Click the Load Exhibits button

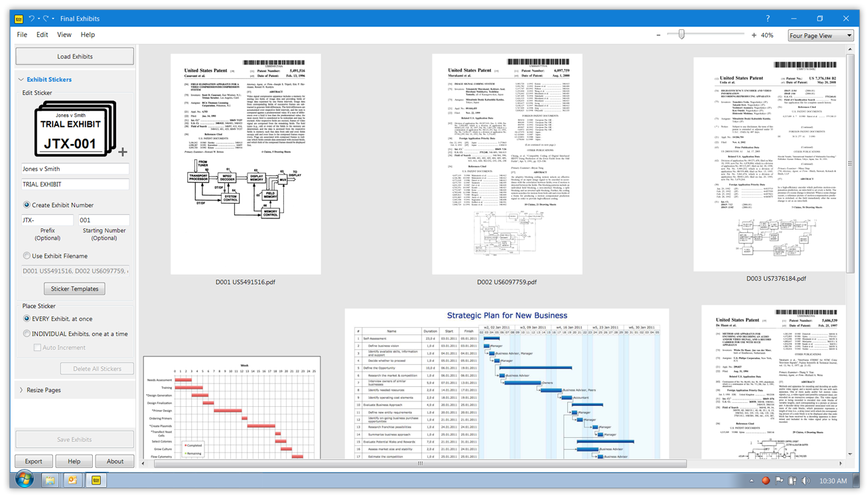75,56
